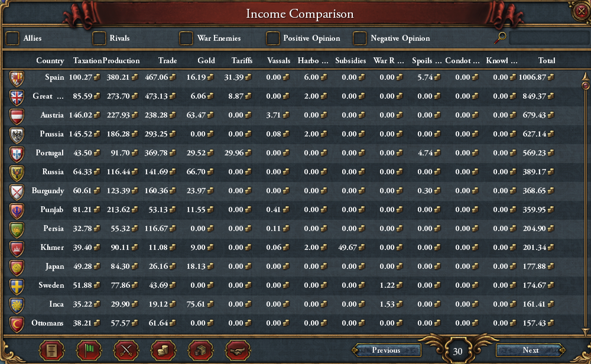Click Sweden's war reparations value 1.22
This screenshot has height=364, width=591.
tap(387, 285)
